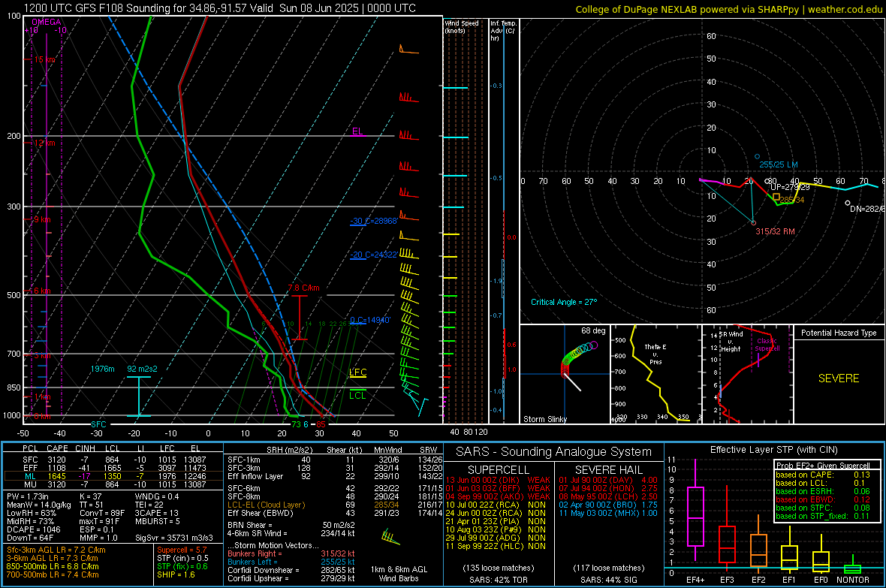The width and height of the screenshot is (886, 588).
Task: Click the Eff Shear (EBWD) row
Action: pos(335,514)
